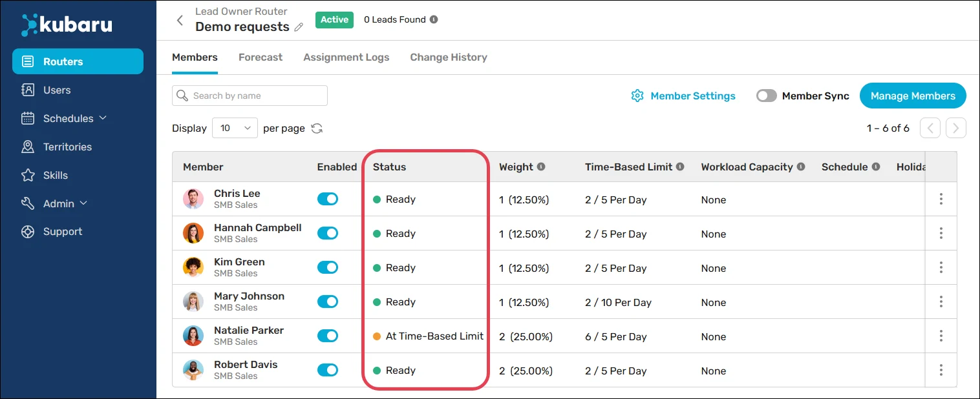Go to next page of members
This screenshot has height=399, width=980.
956,128
